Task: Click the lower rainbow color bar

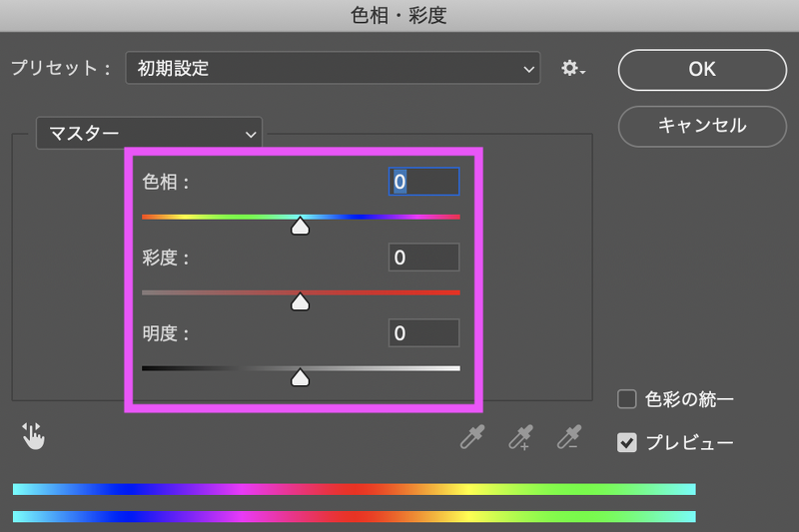Action: click(354, 516)
